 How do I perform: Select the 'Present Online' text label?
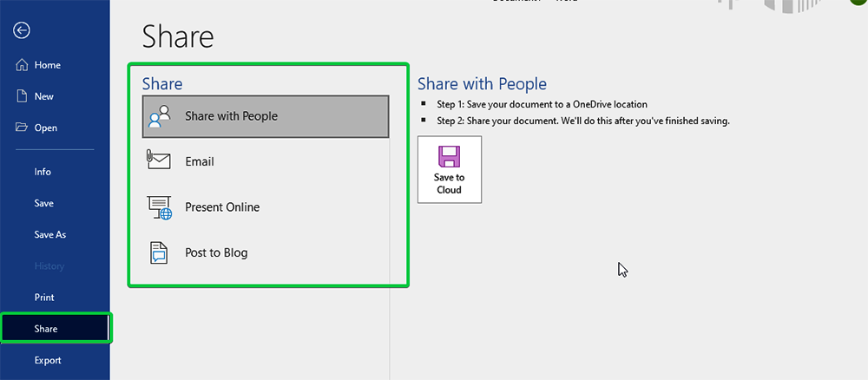222,207
